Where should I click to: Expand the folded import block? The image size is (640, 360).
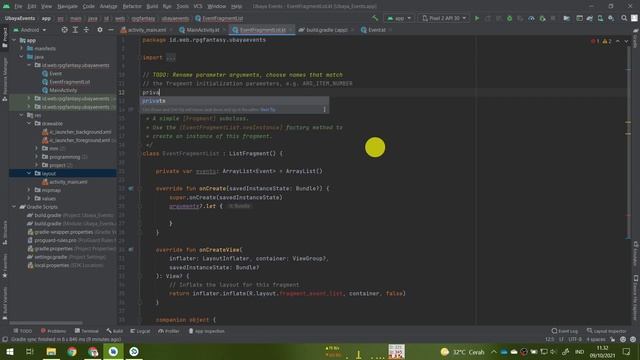171,58
